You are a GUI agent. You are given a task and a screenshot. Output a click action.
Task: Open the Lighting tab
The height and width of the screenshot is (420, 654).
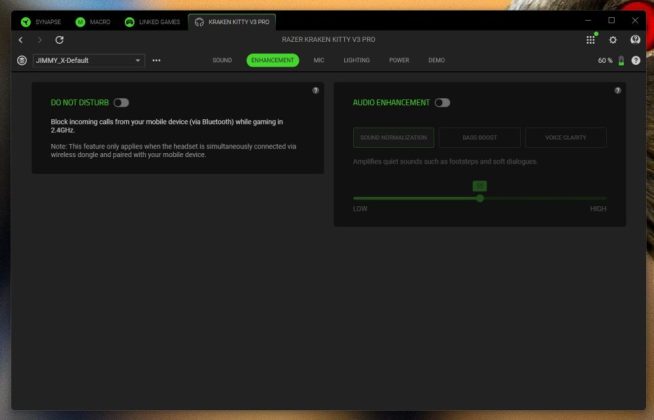pos(356,60)
